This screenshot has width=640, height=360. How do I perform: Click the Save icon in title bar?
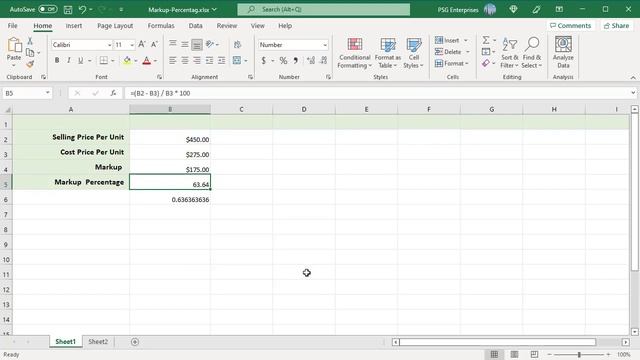68,9
